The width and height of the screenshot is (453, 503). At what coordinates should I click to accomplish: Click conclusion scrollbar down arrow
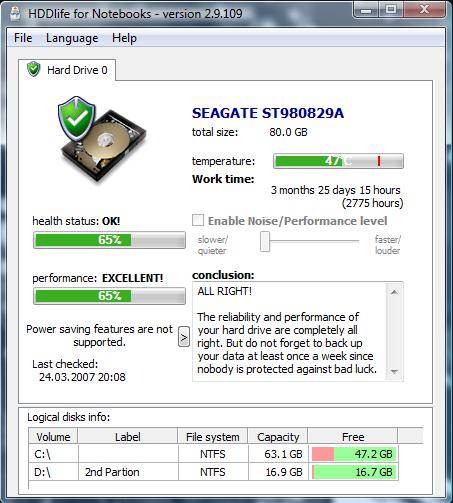click(394, 371)
